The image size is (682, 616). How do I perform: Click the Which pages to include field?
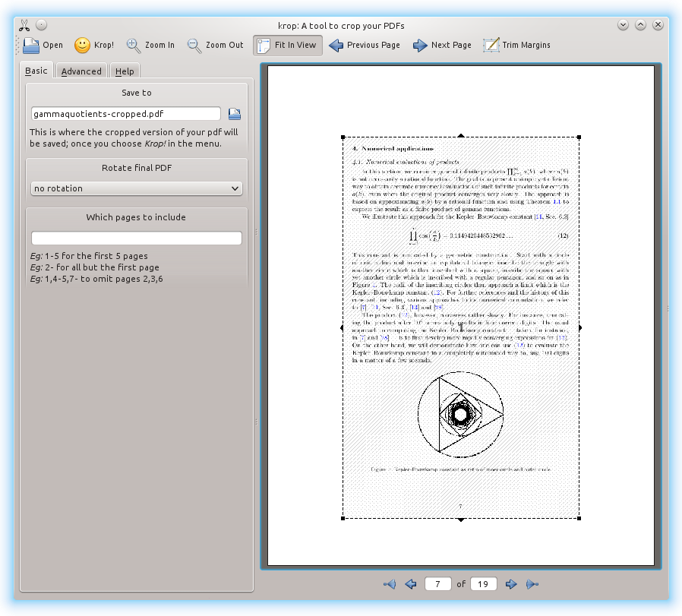[x=137, y=238]
